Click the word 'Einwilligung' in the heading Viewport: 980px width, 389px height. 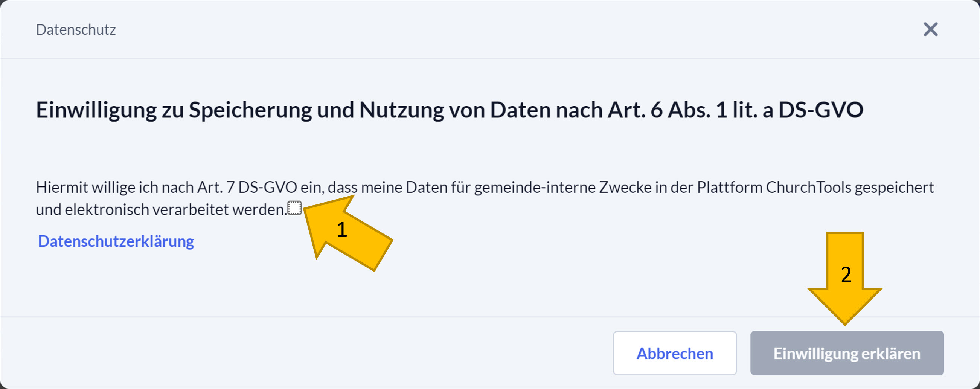96,110
